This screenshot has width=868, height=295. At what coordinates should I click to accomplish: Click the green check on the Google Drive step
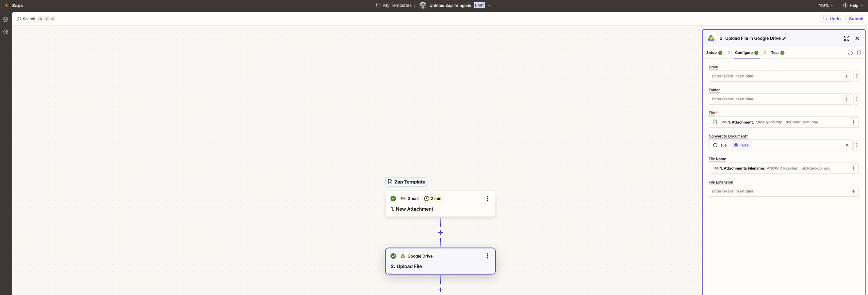click(393, 256)
